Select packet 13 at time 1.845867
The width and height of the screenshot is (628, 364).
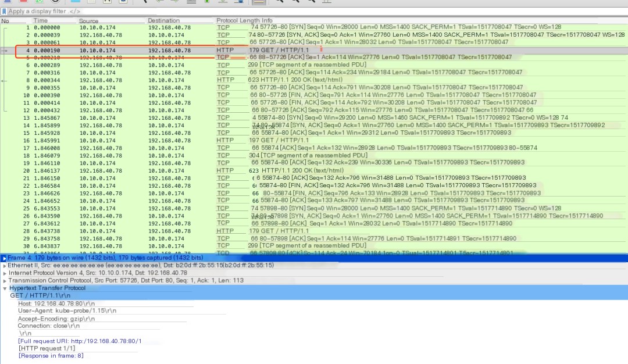314,117
